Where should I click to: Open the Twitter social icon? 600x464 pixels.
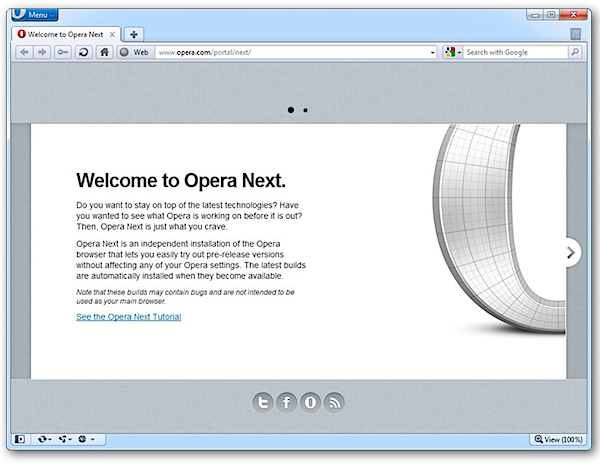click(263, 402)
